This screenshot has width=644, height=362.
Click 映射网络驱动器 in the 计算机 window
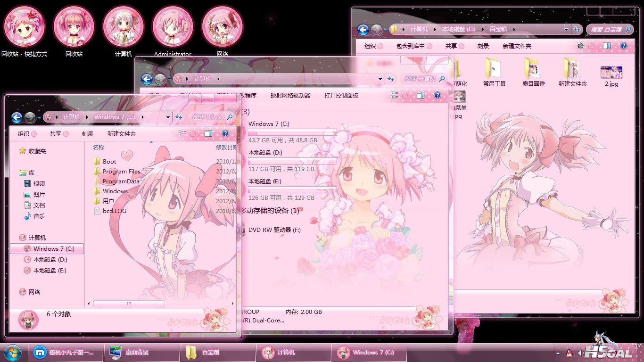point(290,96)
